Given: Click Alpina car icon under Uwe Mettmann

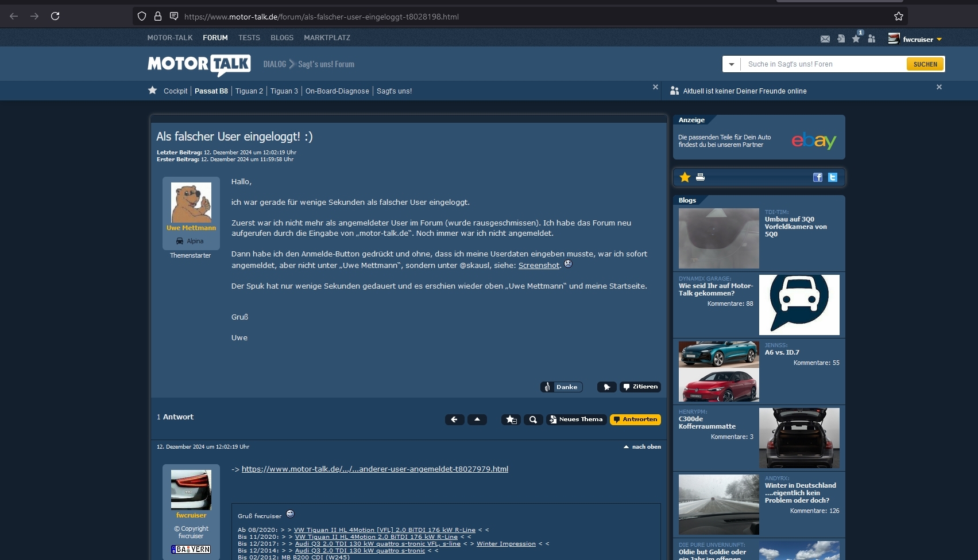Looking at the screenshot, I should coord(180,241).
